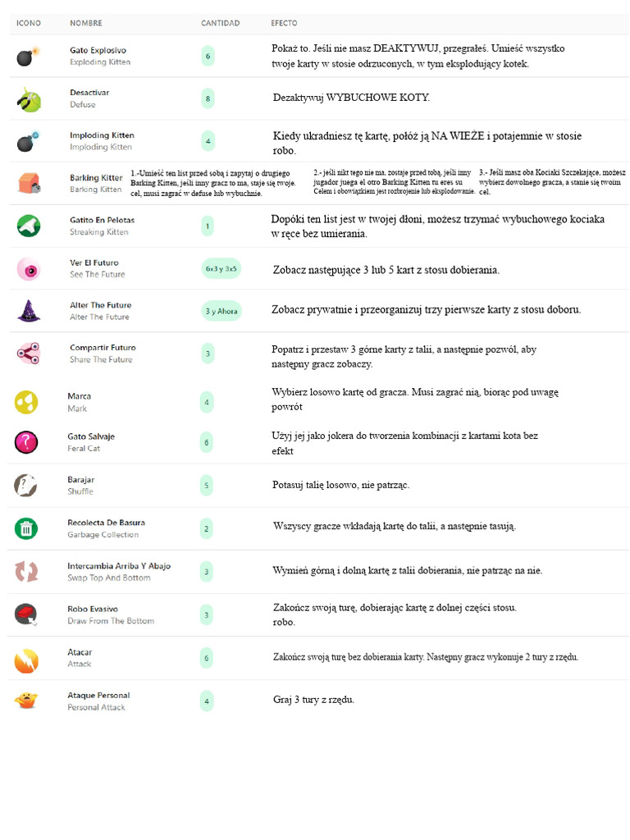The height and width of the screenshot is (840, 630).
Task: Click the green Garbage Collection trash icon
Action: point(26,528)
